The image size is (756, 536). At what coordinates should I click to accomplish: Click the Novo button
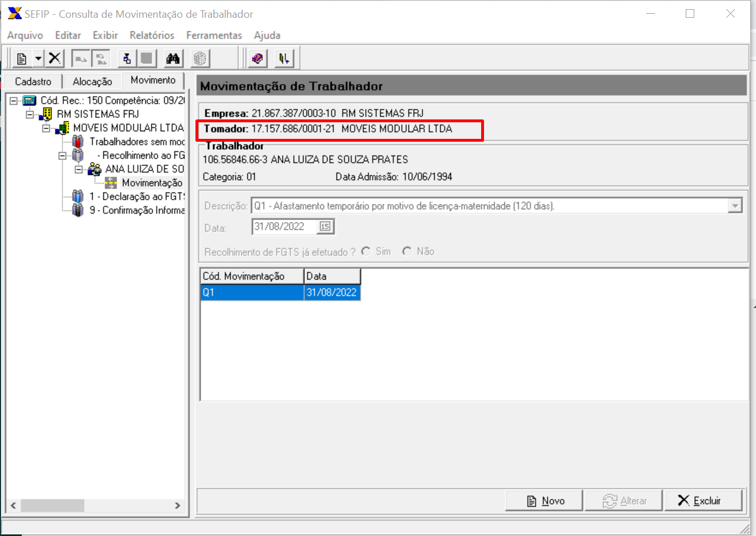pos(545,501)
